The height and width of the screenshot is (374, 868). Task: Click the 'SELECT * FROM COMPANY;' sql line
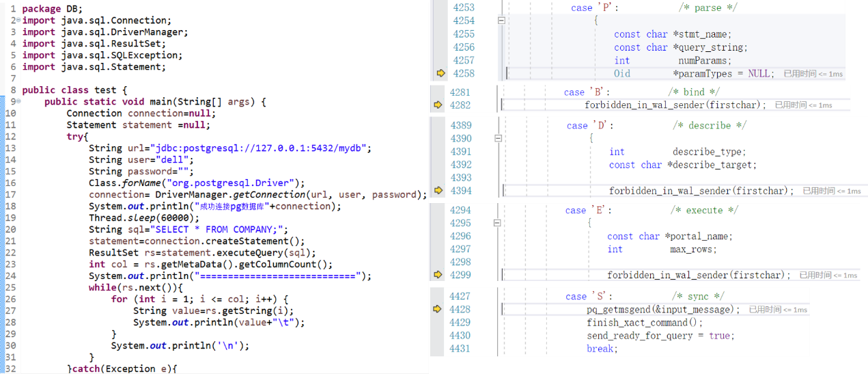tap(188, 230)
